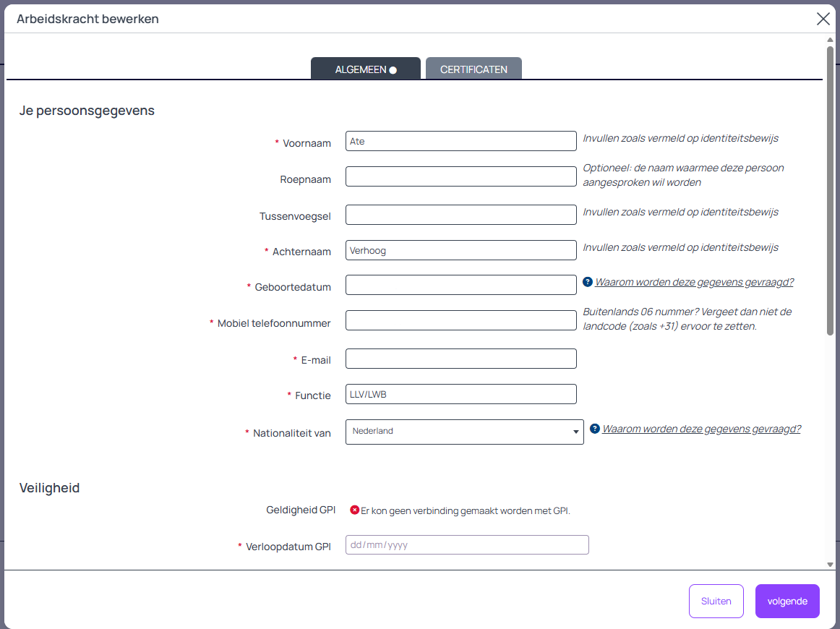
Task: Open the 'Waarom worden deze gegevens gevraagd' link by Nationaliteit
Action: (701, 429)
